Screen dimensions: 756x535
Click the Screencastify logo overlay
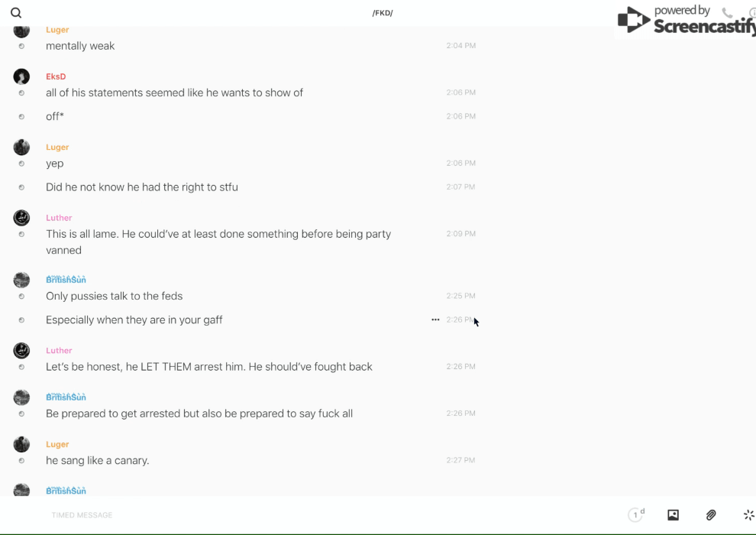[685, 21]
